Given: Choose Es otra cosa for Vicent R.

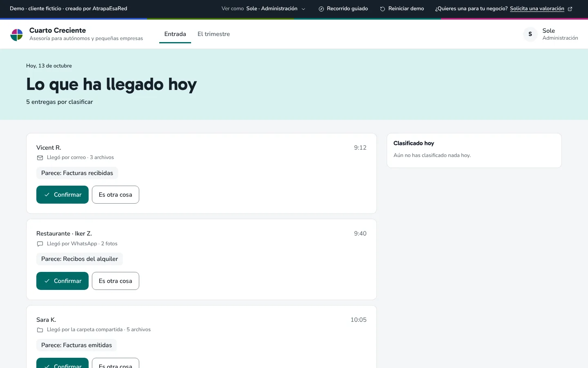Looking at the screenshot, I should point(116,195).
